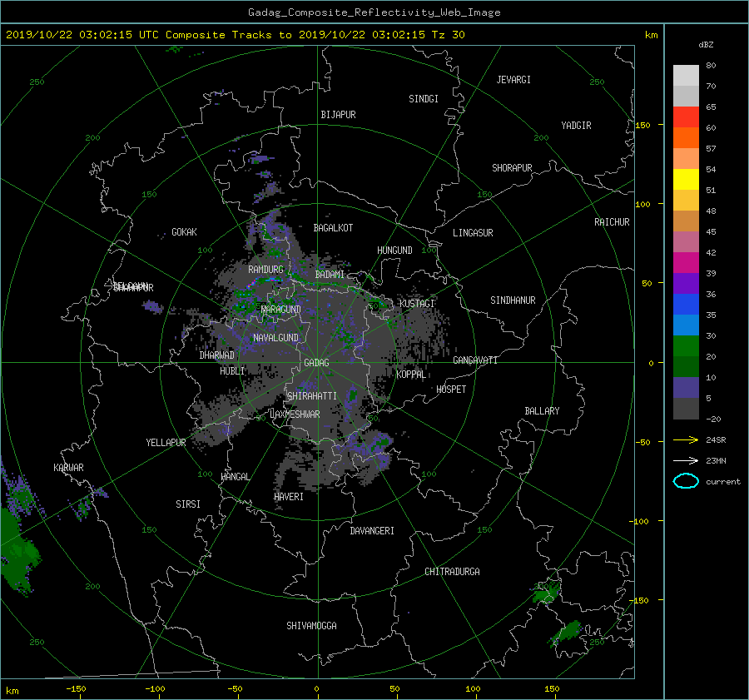Click the dBZ legend heading
The image size is (749, 700).
pyautogui.click(x=706, y=44)
